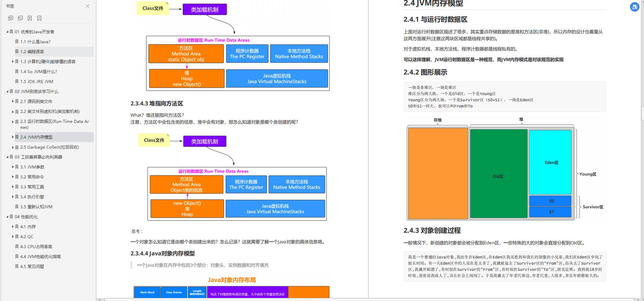
Task: Expand arrow for 4.2 GC
Action: click(x=13, y=236)
